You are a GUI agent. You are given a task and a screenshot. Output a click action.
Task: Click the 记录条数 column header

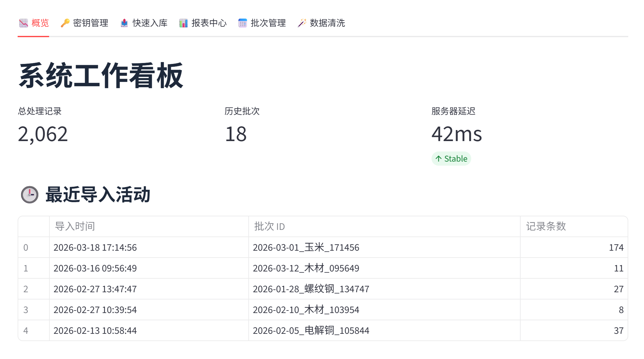point(546,226)
